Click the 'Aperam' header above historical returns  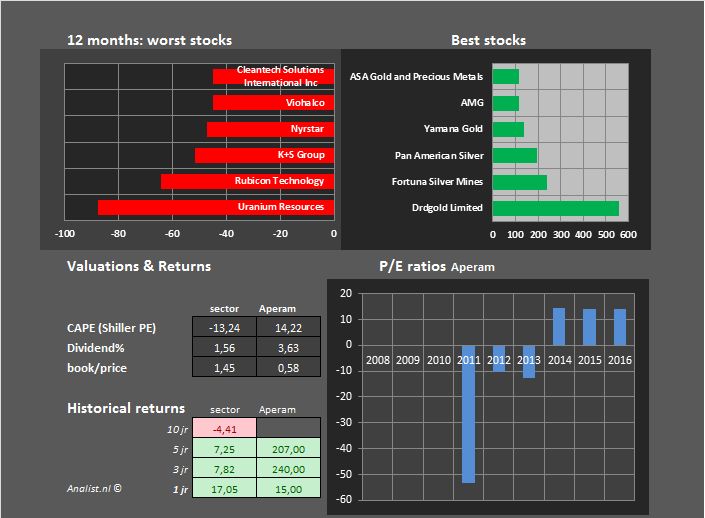(277, 410)
